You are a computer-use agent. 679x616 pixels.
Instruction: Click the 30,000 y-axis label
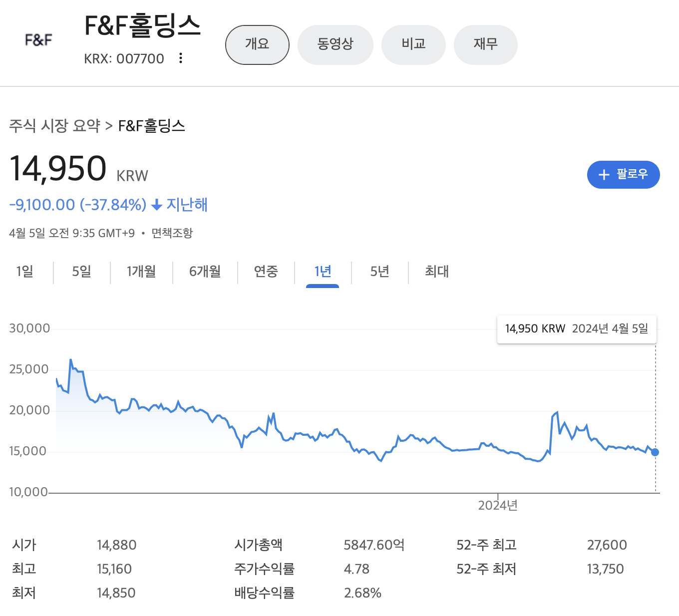coord(29,328)
